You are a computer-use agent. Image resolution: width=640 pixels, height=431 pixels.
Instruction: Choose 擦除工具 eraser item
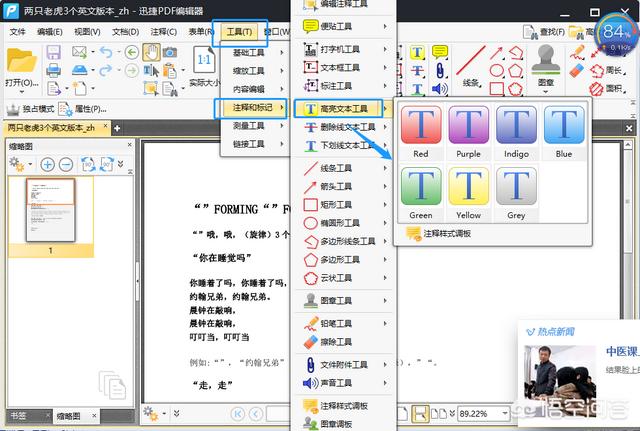(344, 342)
